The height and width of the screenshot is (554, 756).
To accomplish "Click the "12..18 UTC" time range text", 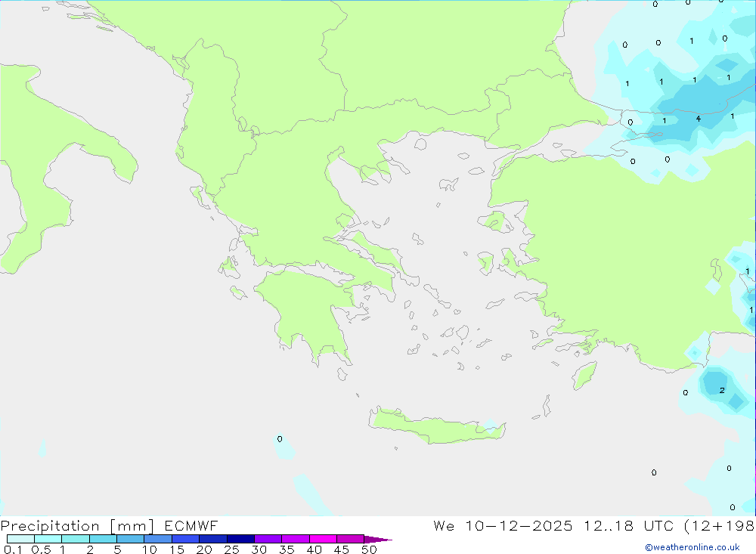I will click(628, 526).
